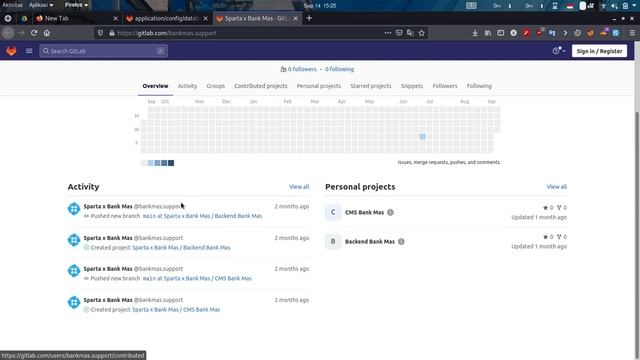Reload the page with refresh icon
This screenshot has width=640, height=360.
(x=34, y=33)
